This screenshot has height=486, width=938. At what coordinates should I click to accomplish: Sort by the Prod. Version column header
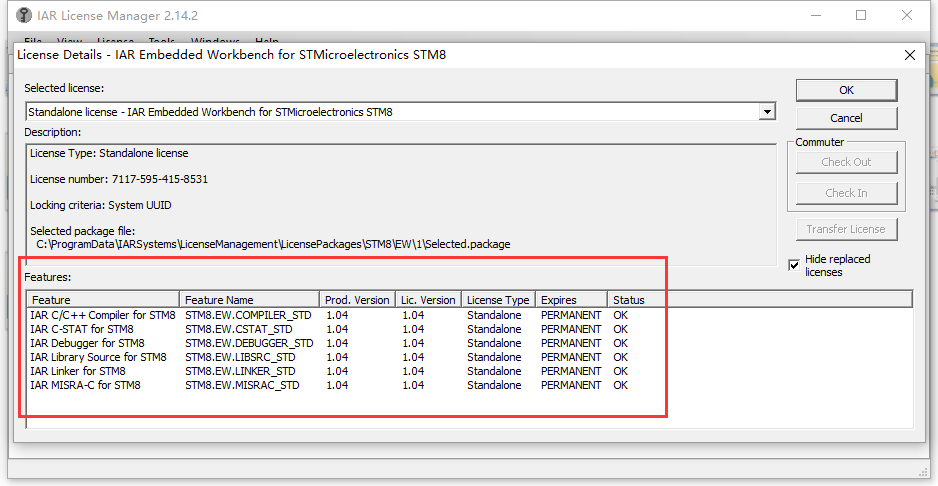click(358, 299)
